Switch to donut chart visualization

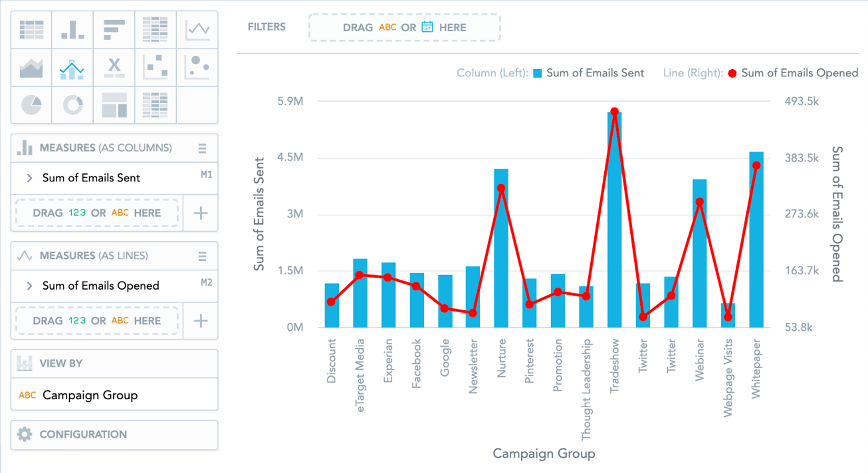[x=72, y=105]
